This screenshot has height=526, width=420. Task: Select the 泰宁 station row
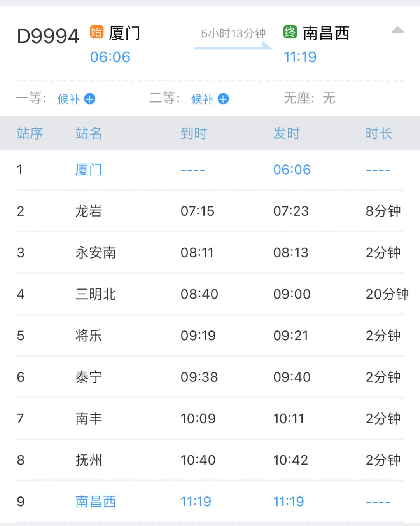point(89,377)
